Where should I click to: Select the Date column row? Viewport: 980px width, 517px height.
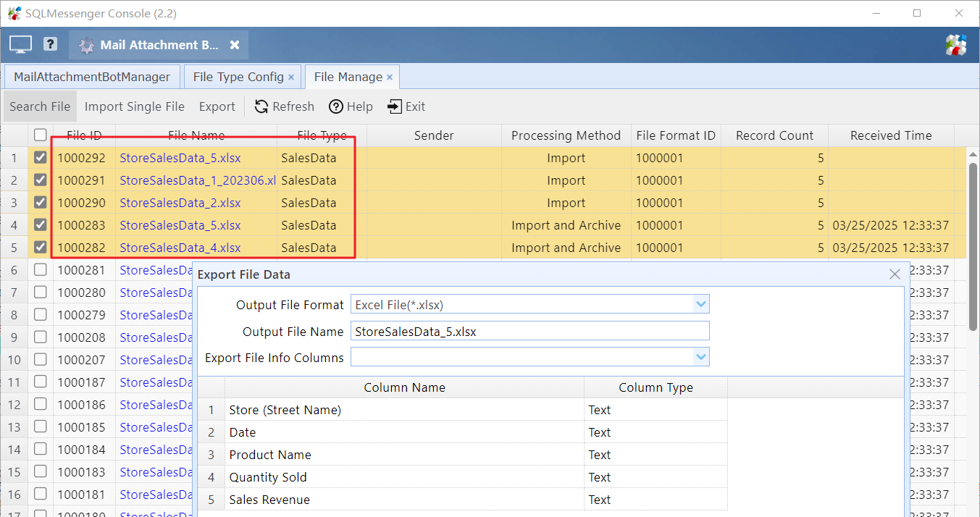point(462,432)
